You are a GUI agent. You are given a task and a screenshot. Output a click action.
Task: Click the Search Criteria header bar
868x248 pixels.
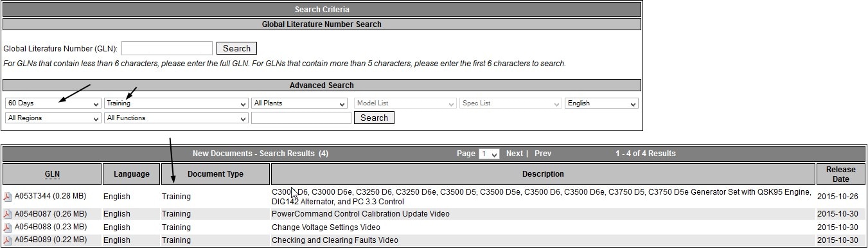322,10
